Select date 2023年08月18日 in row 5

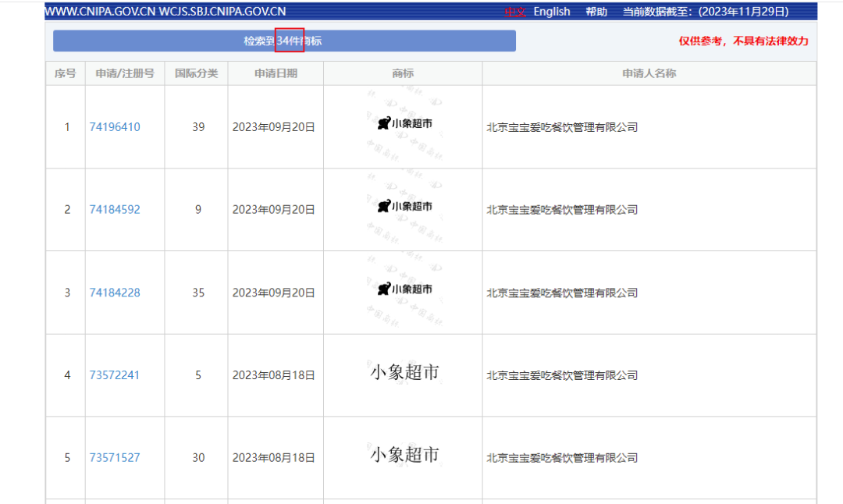pyautogui.click(x=274, y=458)
